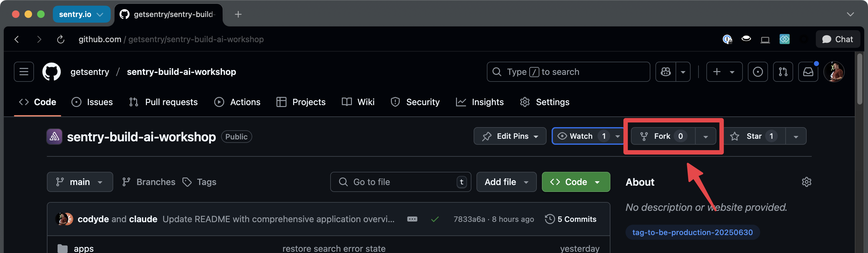
Task: Expand Copilot dropdown arrow beside Copilot icon
Action: click(683, 72)
